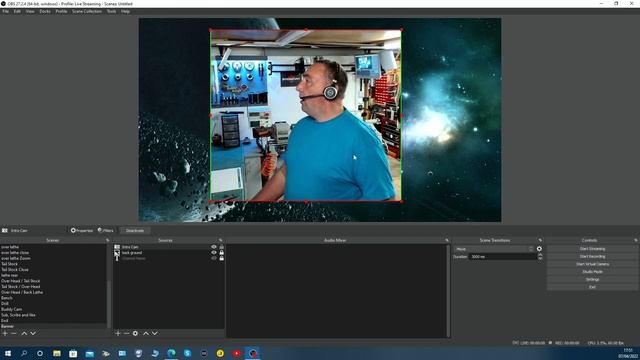Click the transition Duration input field
Screen dimensions: 640x360
point(502,257)
